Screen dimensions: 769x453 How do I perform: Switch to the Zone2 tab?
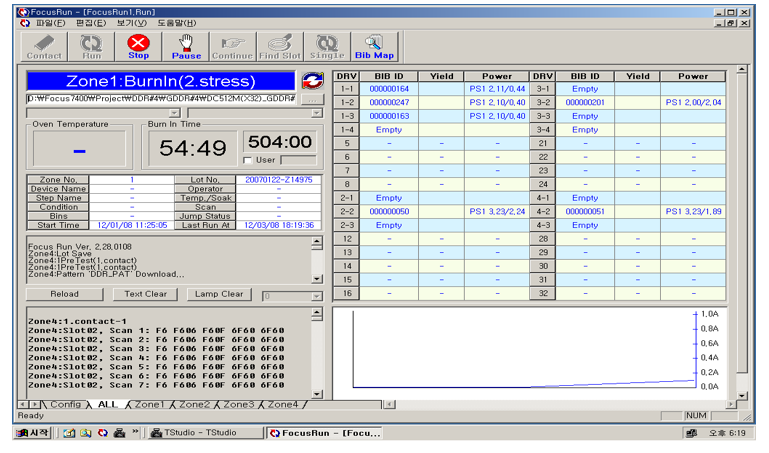pyautogui.click(x=194, y=404)
